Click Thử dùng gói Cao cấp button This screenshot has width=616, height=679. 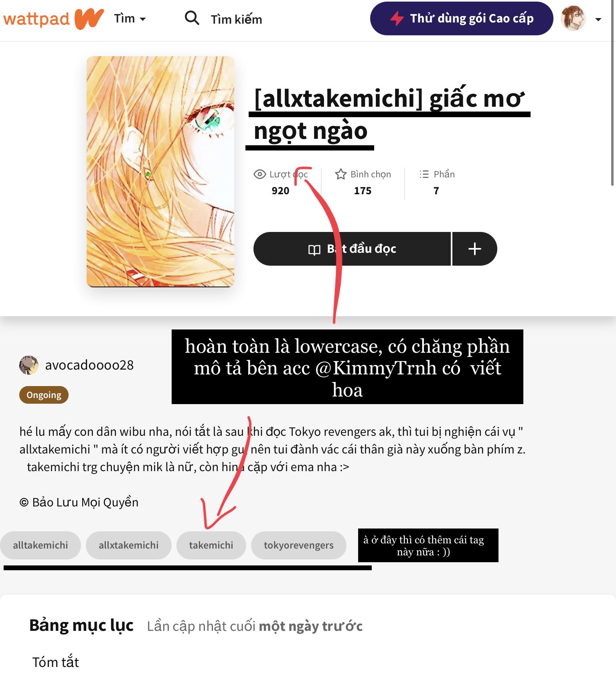(x=462, y=18)
